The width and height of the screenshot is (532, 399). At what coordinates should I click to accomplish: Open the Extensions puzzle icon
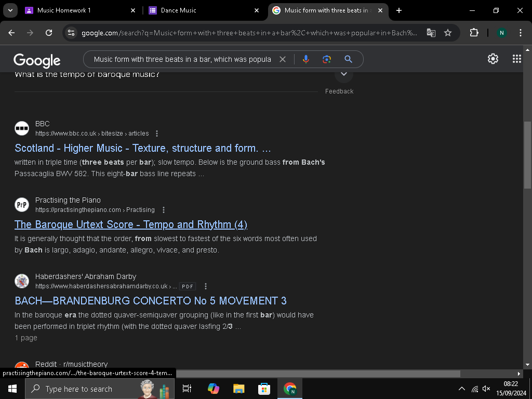pyautogui.click(x=474, y=33)
